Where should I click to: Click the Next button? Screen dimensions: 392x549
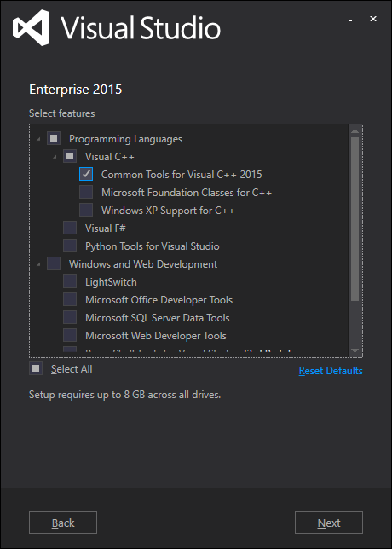tap(329, 523)
